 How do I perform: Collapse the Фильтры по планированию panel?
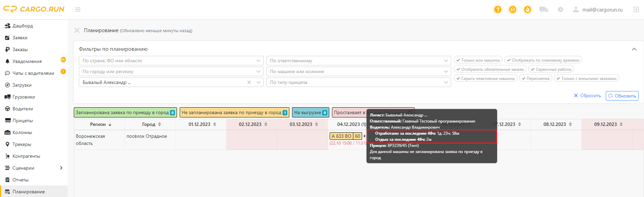pyautogui.click(x=634, y=49)
